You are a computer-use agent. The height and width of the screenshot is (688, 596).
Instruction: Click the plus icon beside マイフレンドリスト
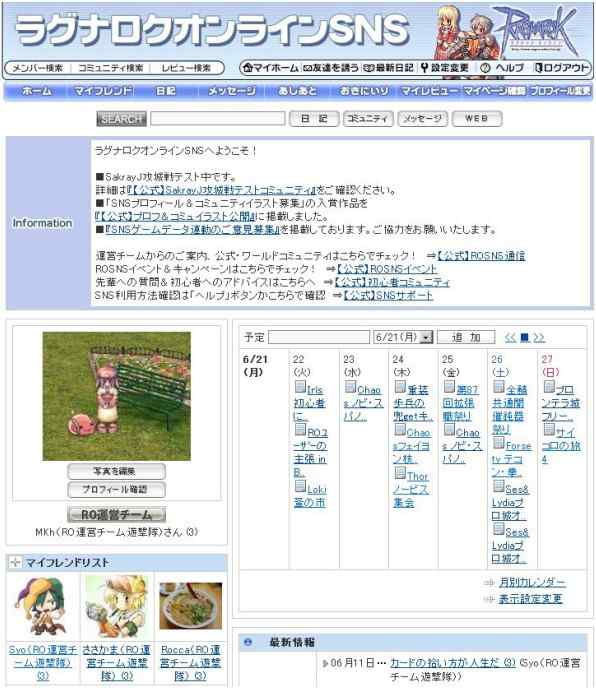coord(15,562)
